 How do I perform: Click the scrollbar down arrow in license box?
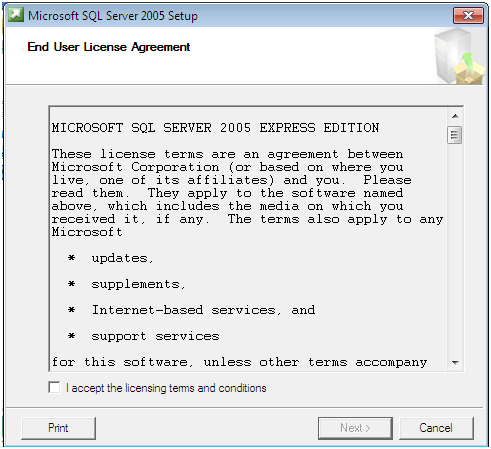pyautogui.click(x=455, y=362)
